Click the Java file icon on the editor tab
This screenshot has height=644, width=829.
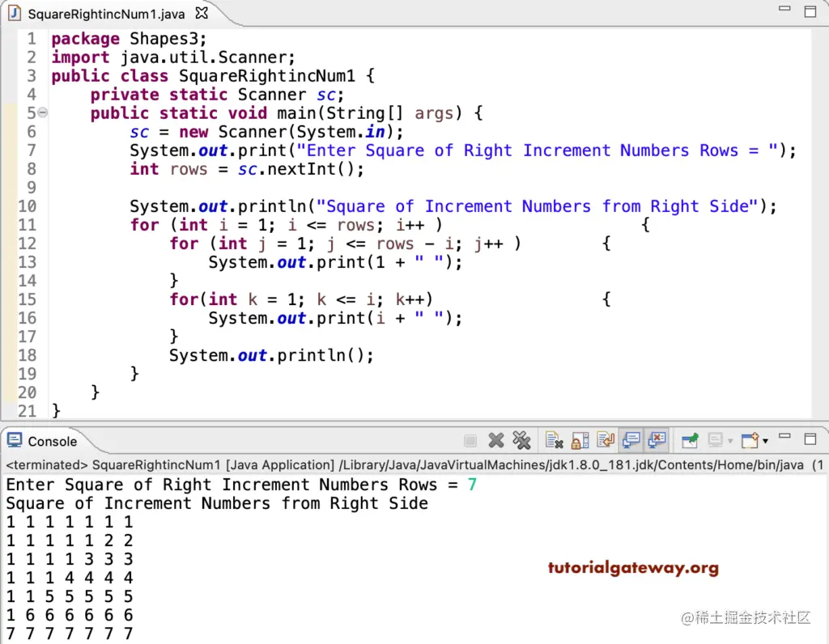point(15,13)
